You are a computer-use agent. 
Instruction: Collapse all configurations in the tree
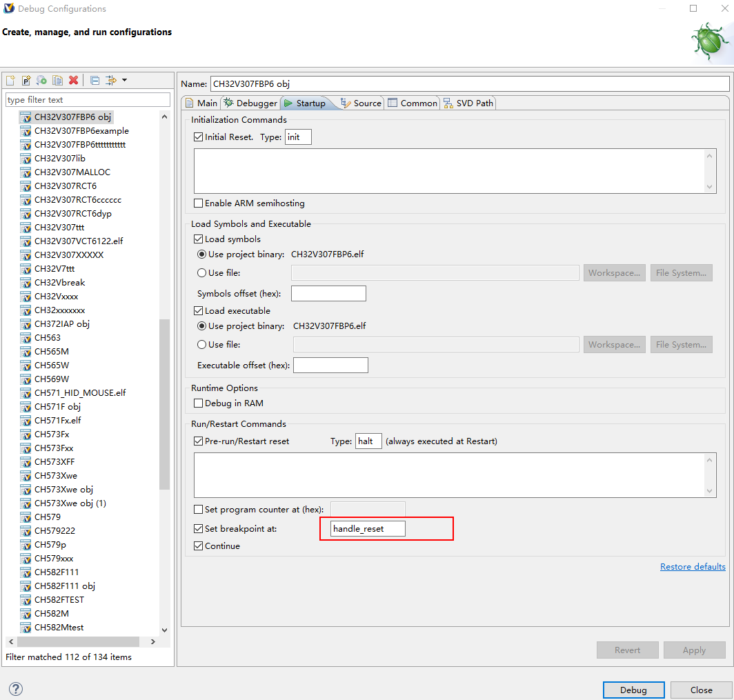(x=95, y=81)
